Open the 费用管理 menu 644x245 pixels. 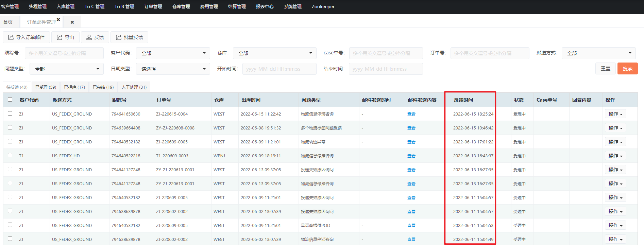pyautogui.click(x=209, y=6)
